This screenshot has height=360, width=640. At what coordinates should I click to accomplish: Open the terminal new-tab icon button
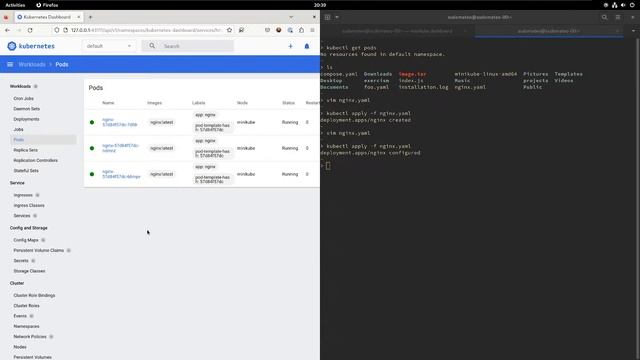[x=327, y=17]
